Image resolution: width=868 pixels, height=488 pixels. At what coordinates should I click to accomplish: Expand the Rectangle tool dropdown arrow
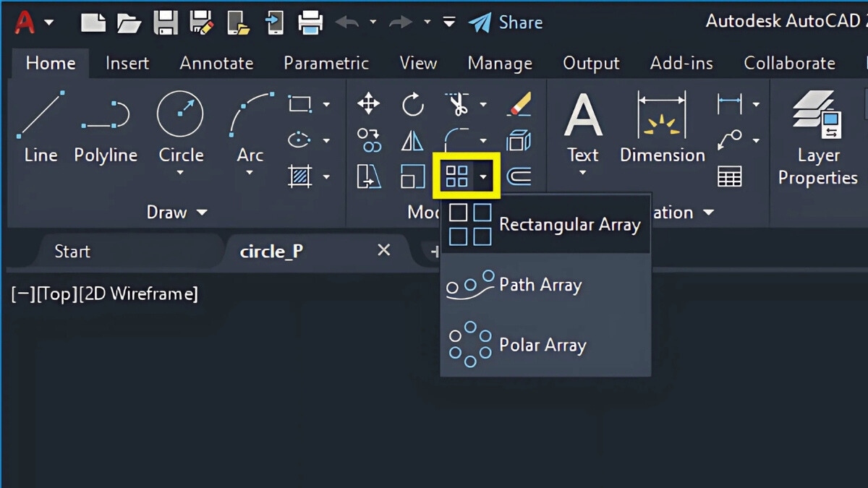coord(326,105)
